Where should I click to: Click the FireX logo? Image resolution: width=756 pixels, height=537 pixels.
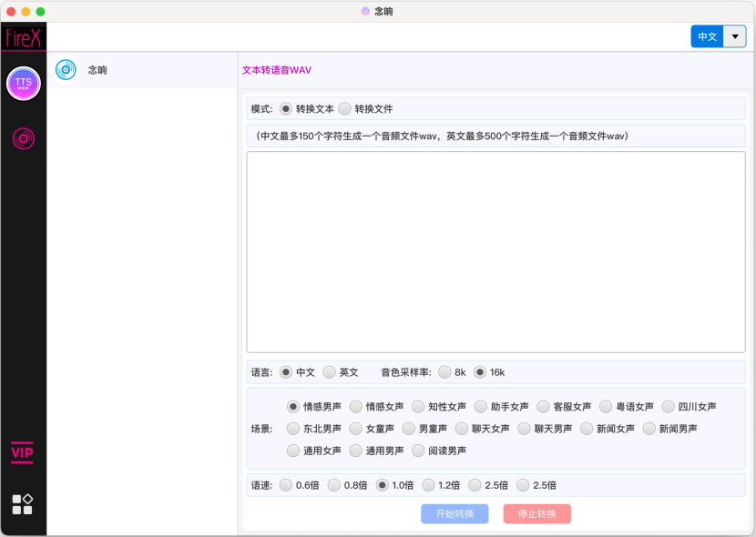click(23, 37)
